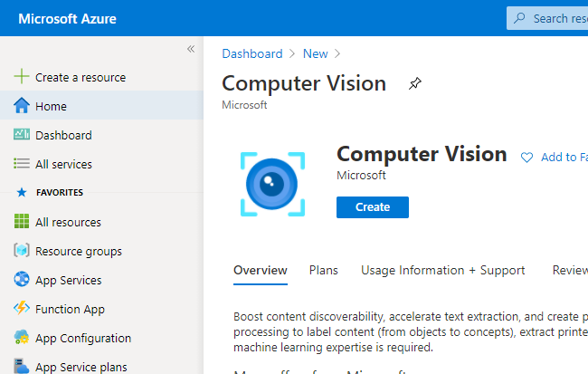
Task: Click the Function App lightning icon
Action: (x=22, y=309)
